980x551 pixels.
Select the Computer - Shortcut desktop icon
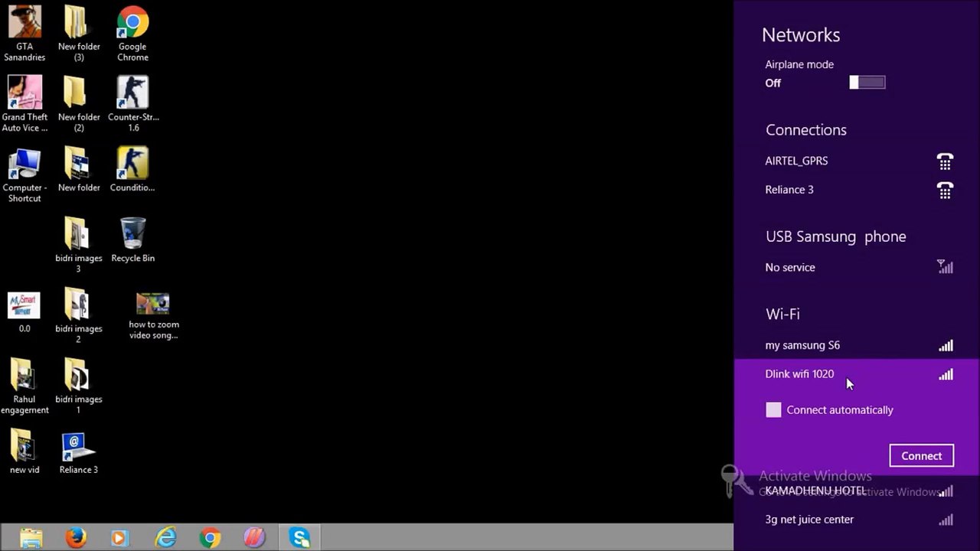pyautogui.click(x=24, y=174)
